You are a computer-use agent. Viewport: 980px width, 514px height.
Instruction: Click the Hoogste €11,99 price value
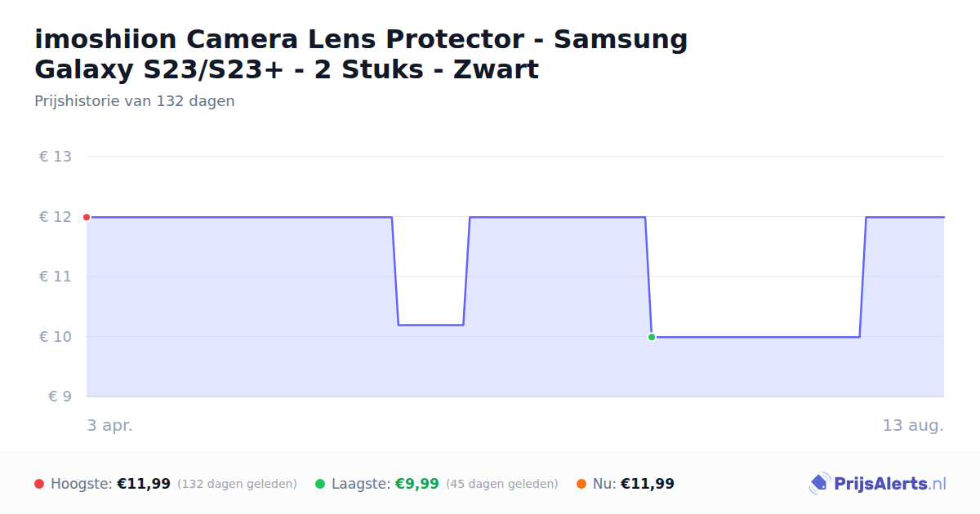click(144, 484)
